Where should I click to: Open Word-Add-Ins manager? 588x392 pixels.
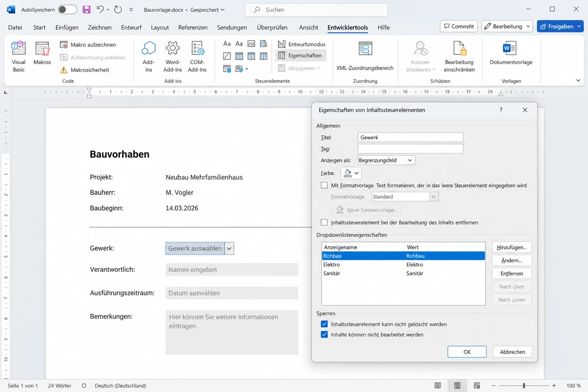click(172, 57)
